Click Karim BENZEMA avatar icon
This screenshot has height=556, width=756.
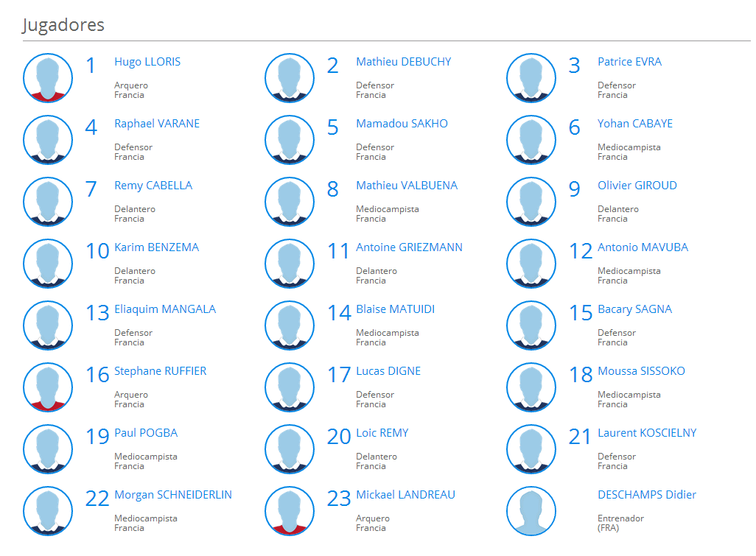tap(48, 264)
